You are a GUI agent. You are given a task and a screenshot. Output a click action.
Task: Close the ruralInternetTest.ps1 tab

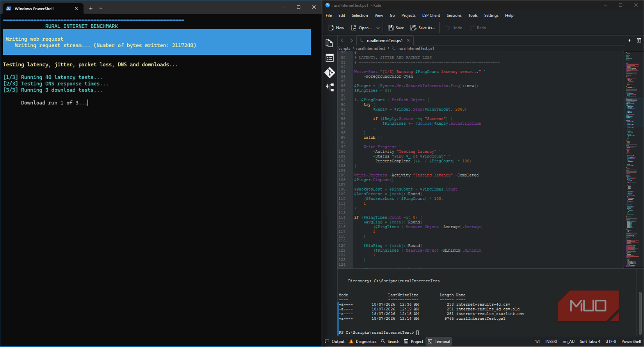(x=408, y=40)
